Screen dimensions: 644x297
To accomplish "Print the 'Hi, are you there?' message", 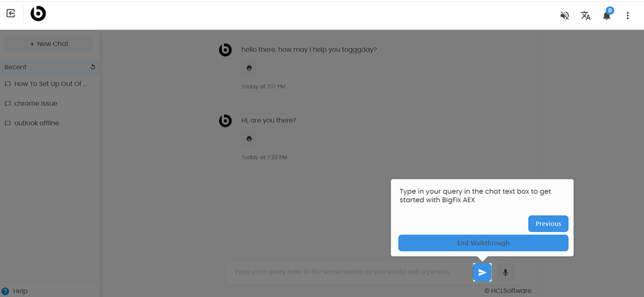I will click(x=249, y=138).
